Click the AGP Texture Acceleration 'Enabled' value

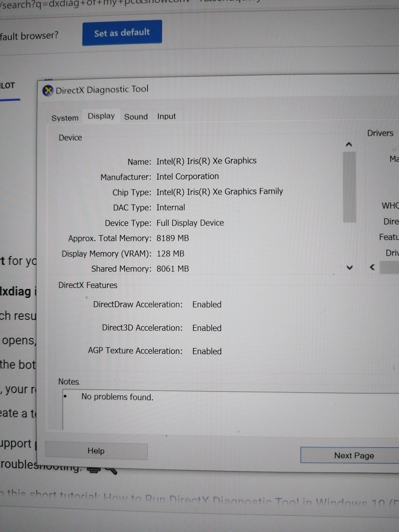click(x=207, y=351)
